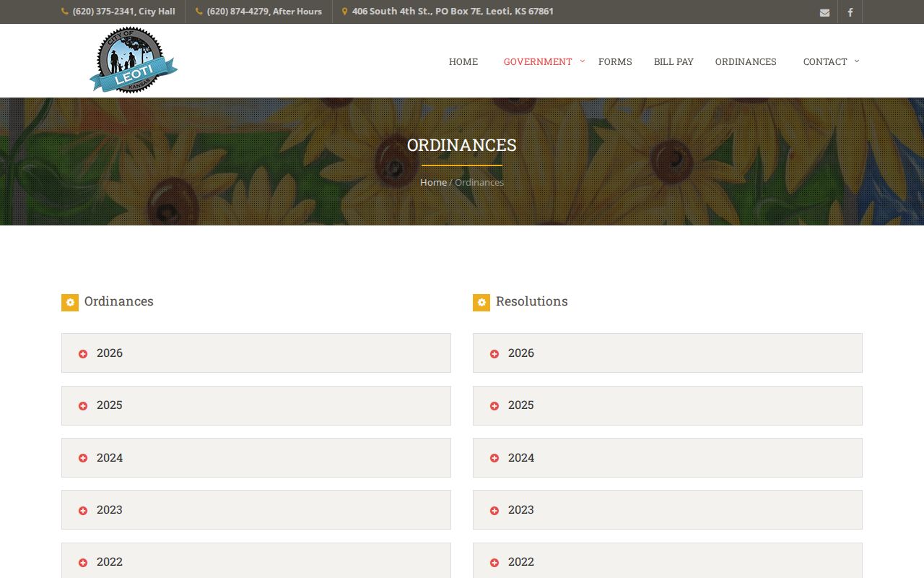Click the map pin icon beside the address
Screen dimensions: 924x578
345,12
